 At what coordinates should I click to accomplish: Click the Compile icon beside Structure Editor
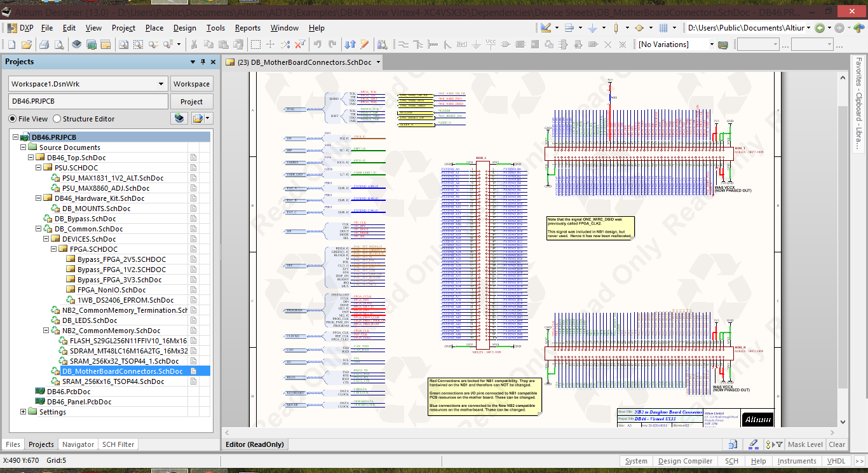(179, 118)
